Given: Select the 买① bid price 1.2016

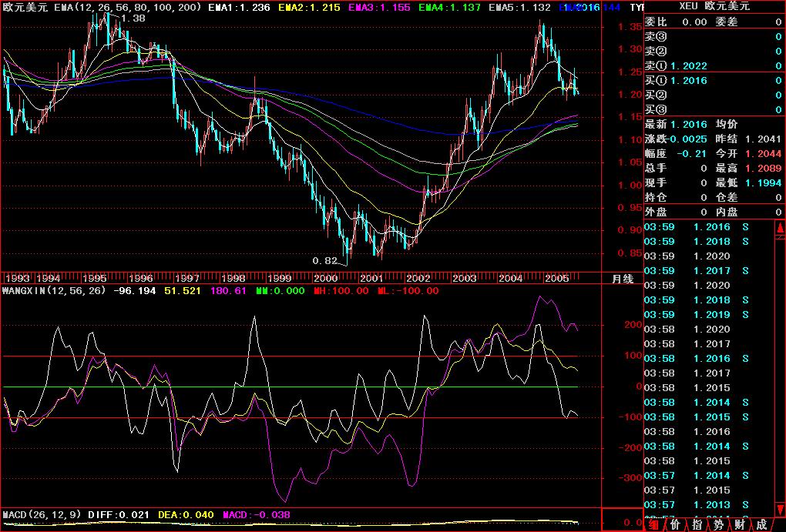Looking at the screenshot, I should pos(689,80).
